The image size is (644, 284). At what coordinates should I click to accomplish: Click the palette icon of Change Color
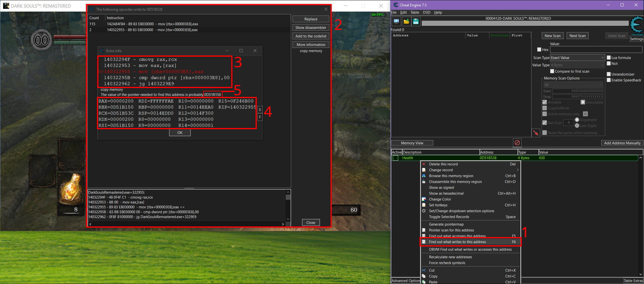click(424, 199)
